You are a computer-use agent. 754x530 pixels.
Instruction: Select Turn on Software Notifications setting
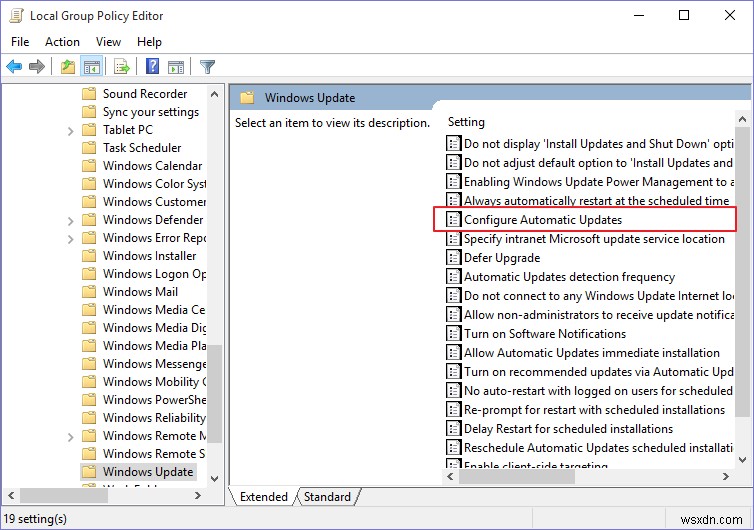(x=545, y=334)
